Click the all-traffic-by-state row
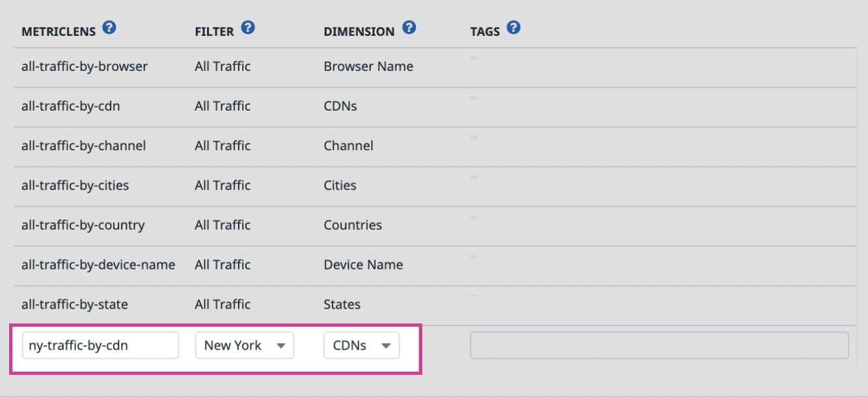This screenshot has height=397, width=868. (74, 305)
